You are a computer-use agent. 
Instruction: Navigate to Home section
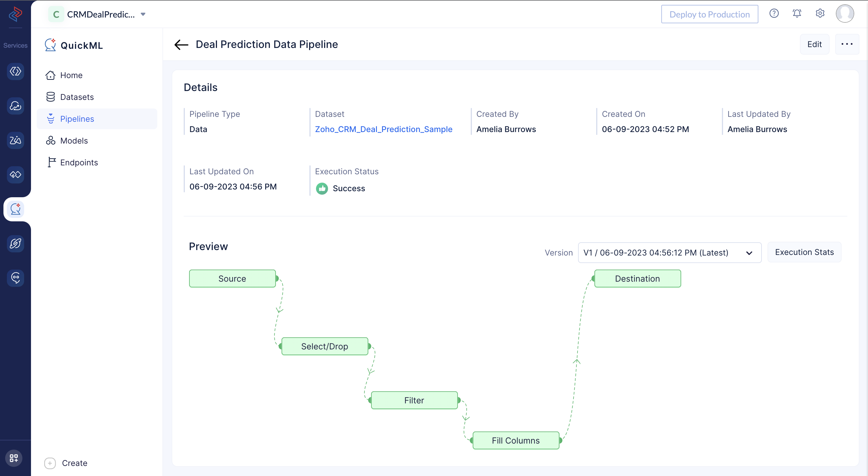click(71, 74)
